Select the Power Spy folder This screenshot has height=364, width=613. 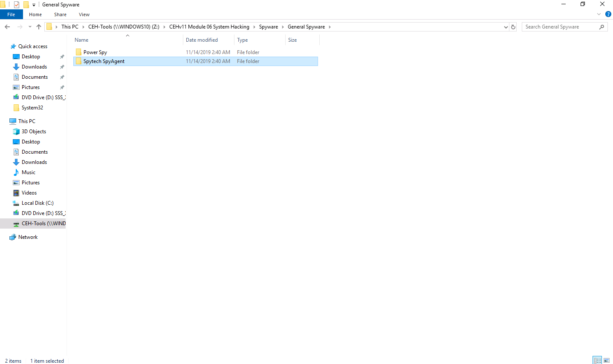[x=196, y=52]
